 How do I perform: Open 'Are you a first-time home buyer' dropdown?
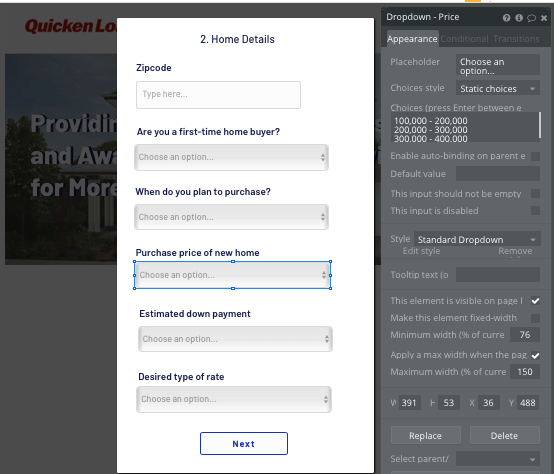231,157
